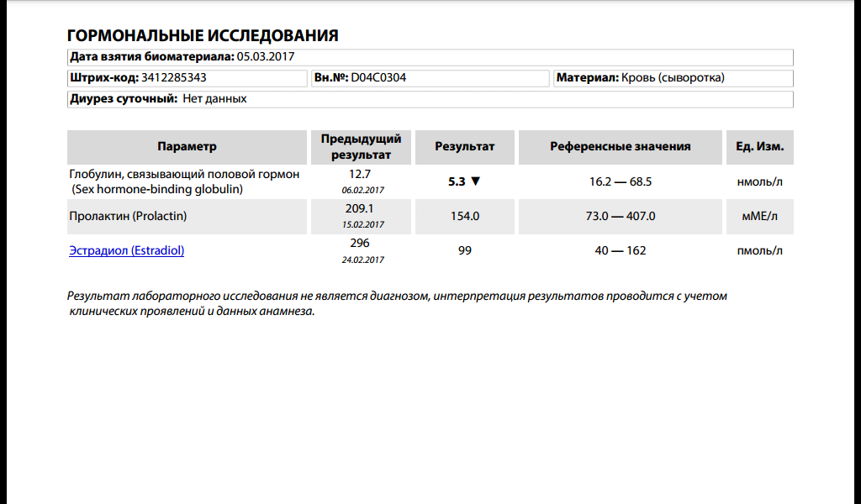Click the Ед. Изм. column header
Screen dimensions: 861x504
(759, 146)
